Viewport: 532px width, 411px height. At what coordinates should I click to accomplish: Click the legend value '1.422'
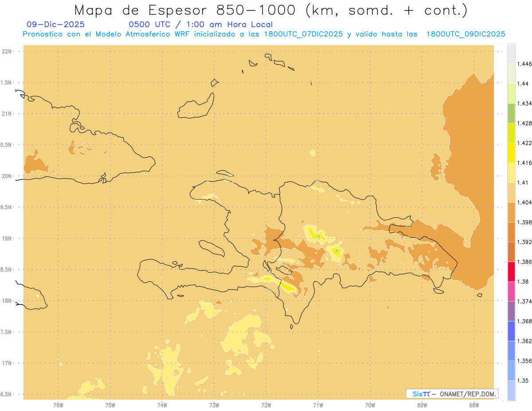coord(525,143)
